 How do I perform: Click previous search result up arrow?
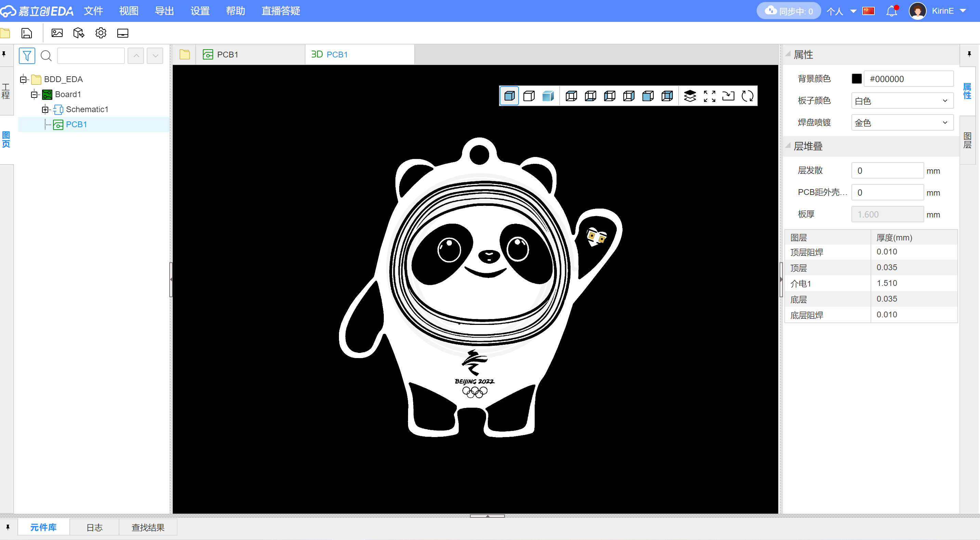136,56
